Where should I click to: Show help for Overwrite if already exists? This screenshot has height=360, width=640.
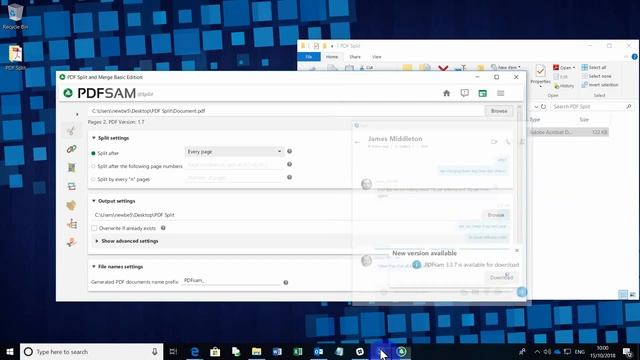[163, 228]
